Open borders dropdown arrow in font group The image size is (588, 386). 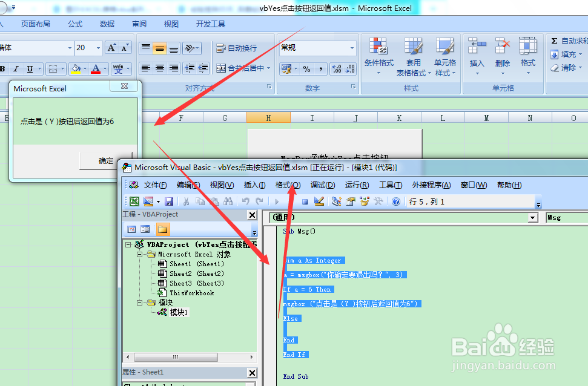pos(62,69)
